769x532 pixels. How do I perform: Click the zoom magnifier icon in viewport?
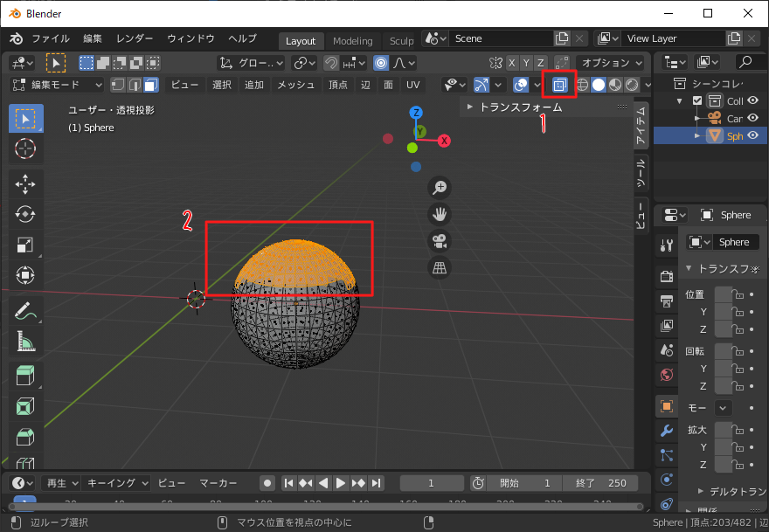(440, 187)
